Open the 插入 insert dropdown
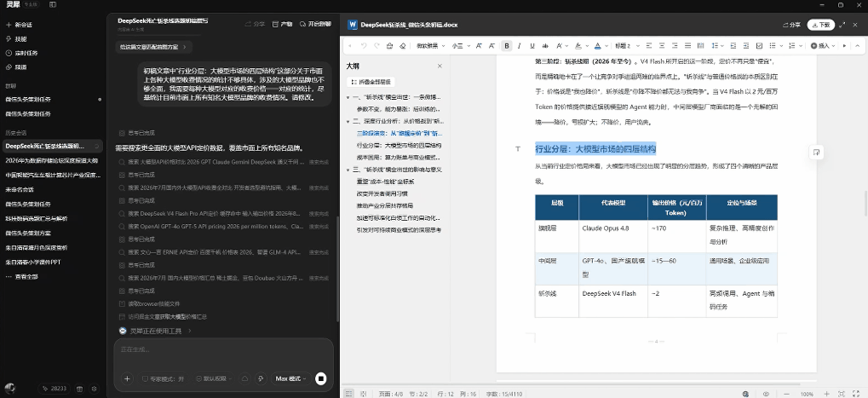The image size is (868, 398). coord(823,46)
